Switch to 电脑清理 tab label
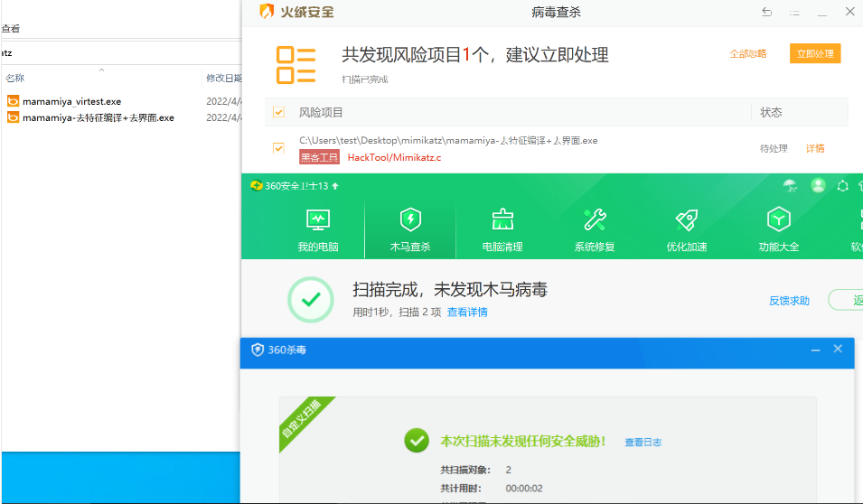The height and width of the screenshot is (504, 863). 502,247
